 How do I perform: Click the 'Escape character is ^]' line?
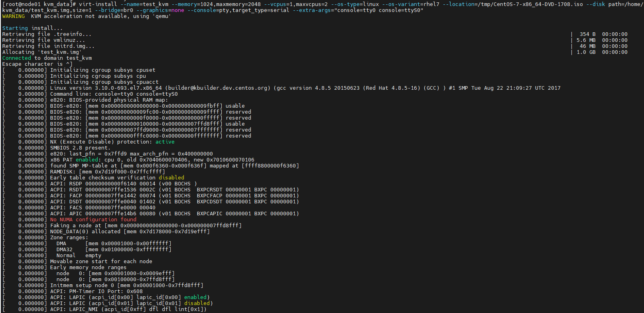click(37, 64)
